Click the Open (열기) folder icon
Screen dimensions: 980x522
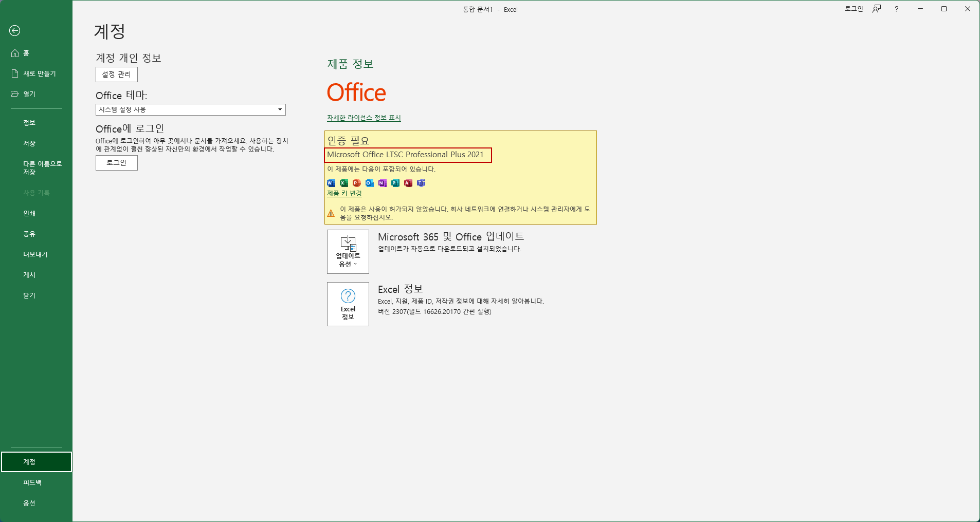[15, 94]
